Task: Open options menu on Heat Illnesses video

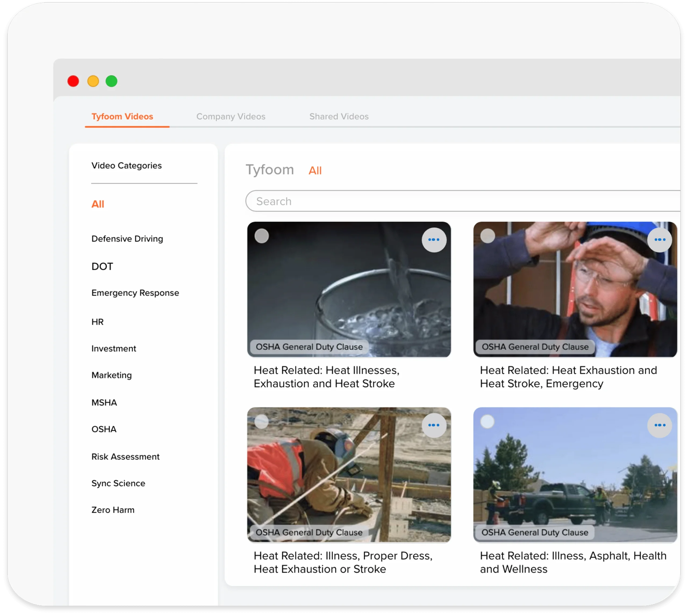Action: (x=434, y=240)
